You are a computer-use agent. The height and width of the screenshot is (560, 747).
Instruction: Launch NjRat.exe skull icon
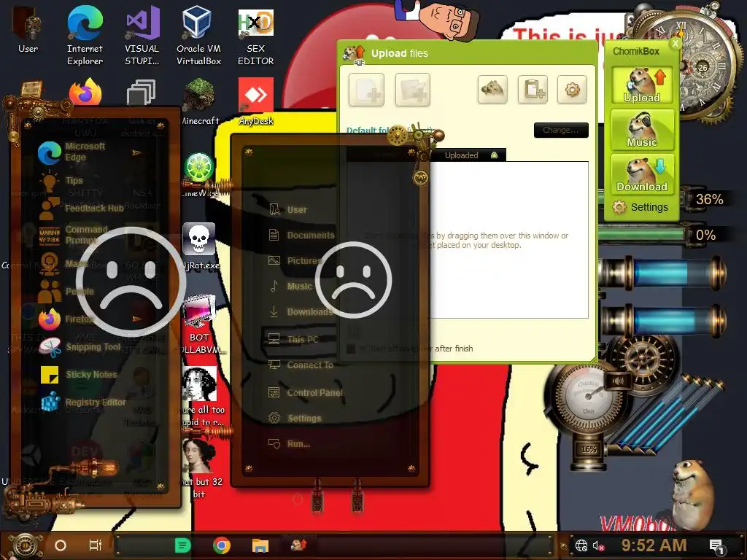point(200,246)
